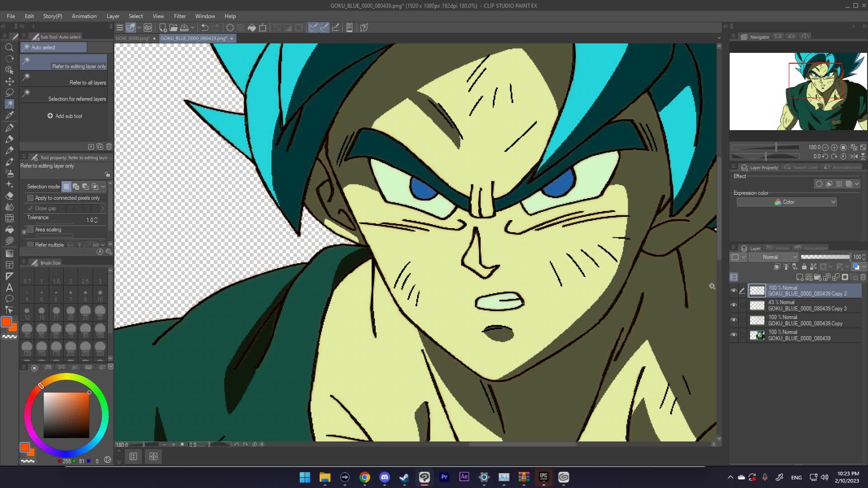Enable Apply to connected pixels only
This screenshot has width=868, height=488.
(x=30, y=198)
